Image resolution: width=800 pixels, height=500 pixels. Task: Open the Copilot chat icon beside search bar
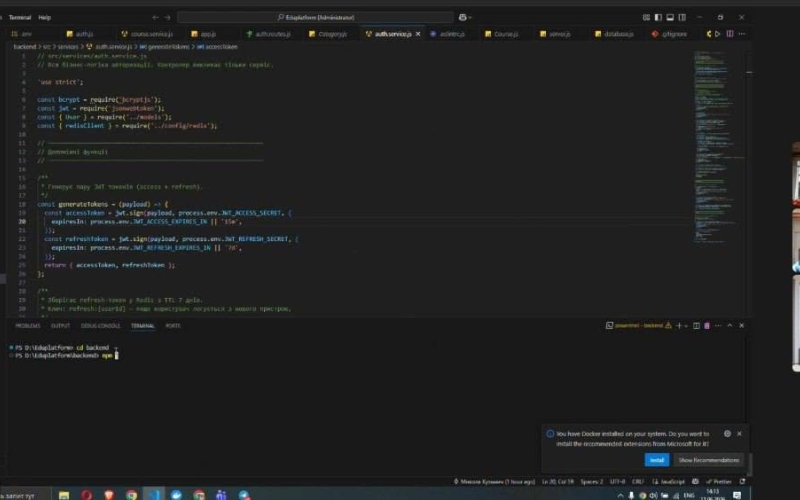(x=462, y=17)
